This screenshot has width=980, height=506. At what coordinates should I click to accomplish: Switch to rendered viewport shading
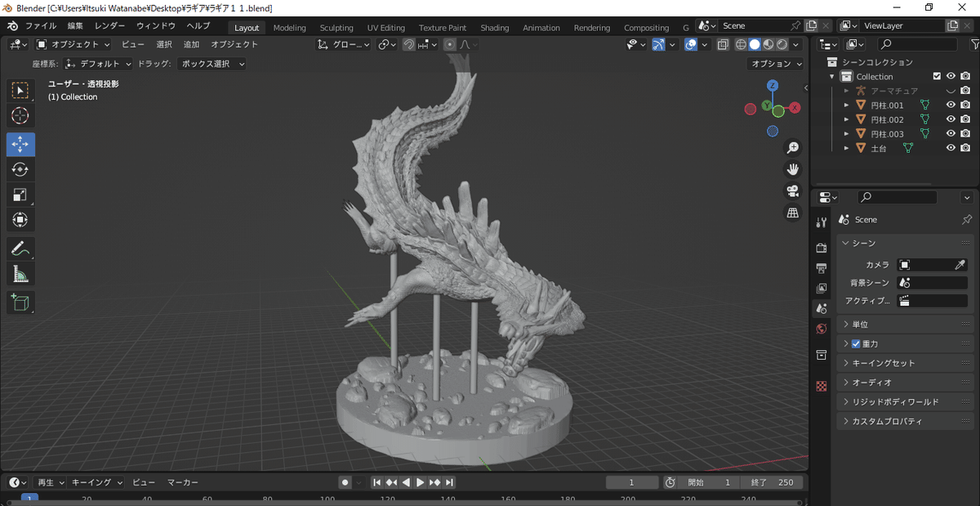(782, 45)
